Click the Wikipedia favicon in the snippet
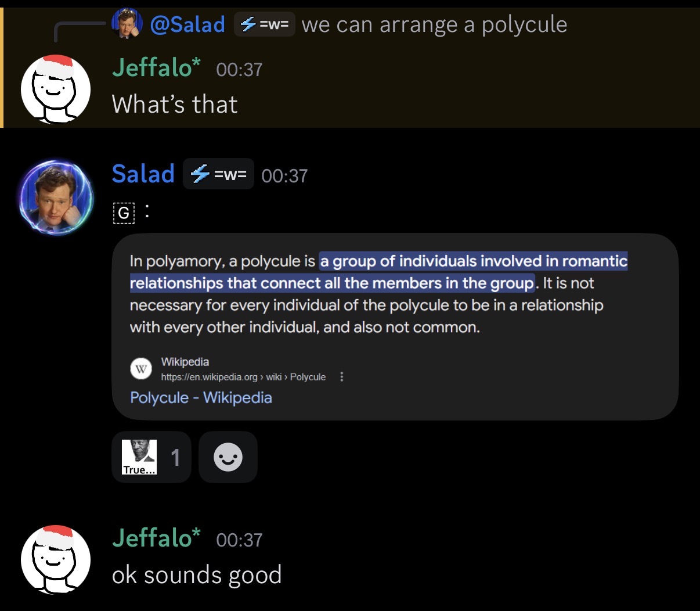 (x=141, y=369)
